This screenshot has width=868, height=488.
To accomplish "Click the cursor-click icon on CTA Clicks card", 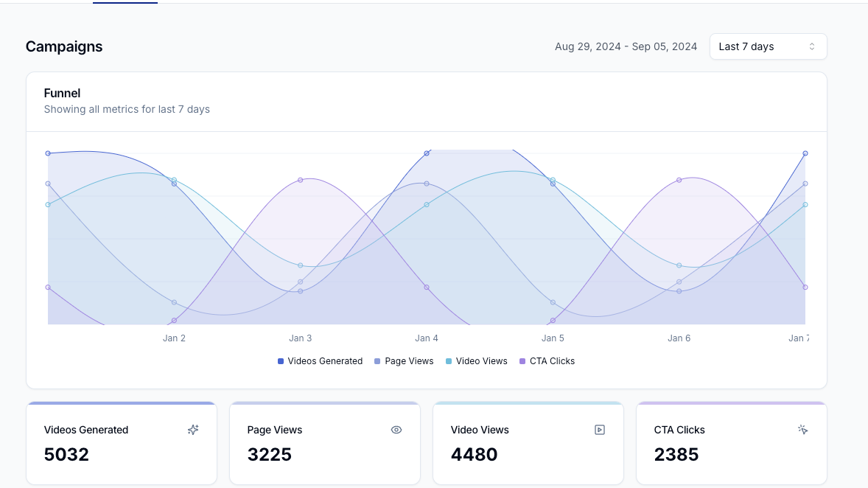I will [803, 430].
